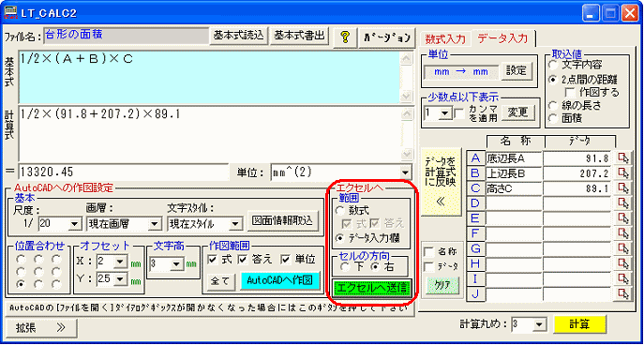
Task: Click variable letter button A
Action: tap(475, 158)
